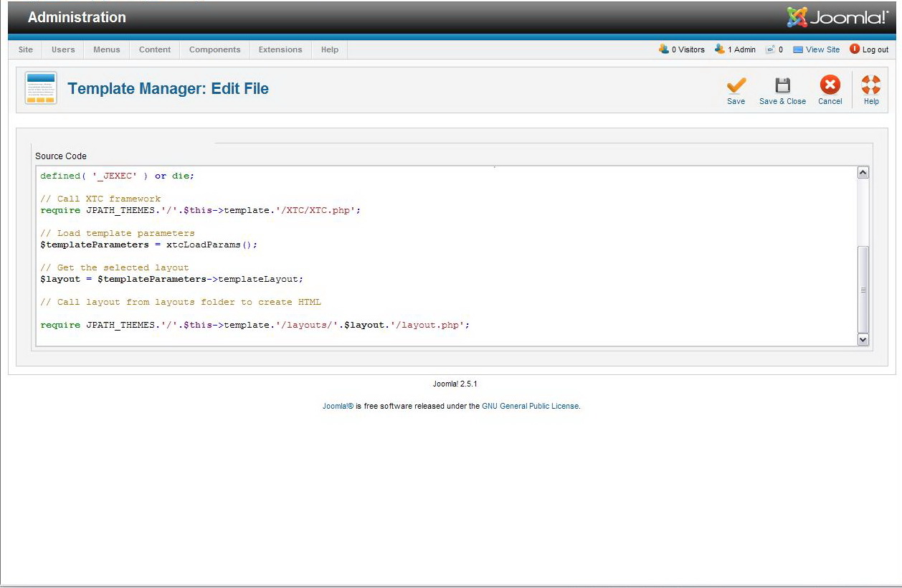
Task: Expand the Content dropdown menu
Action: pos(155,49)
